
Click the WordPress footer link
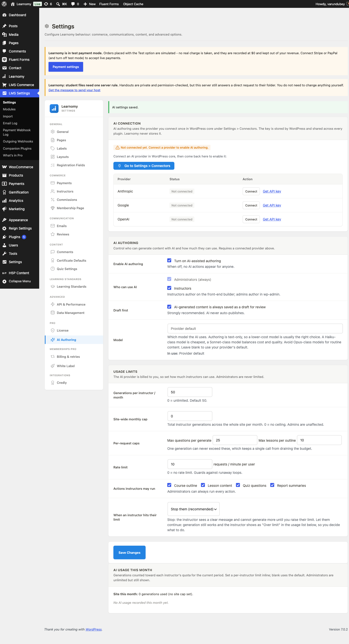(x=94, y=629)
